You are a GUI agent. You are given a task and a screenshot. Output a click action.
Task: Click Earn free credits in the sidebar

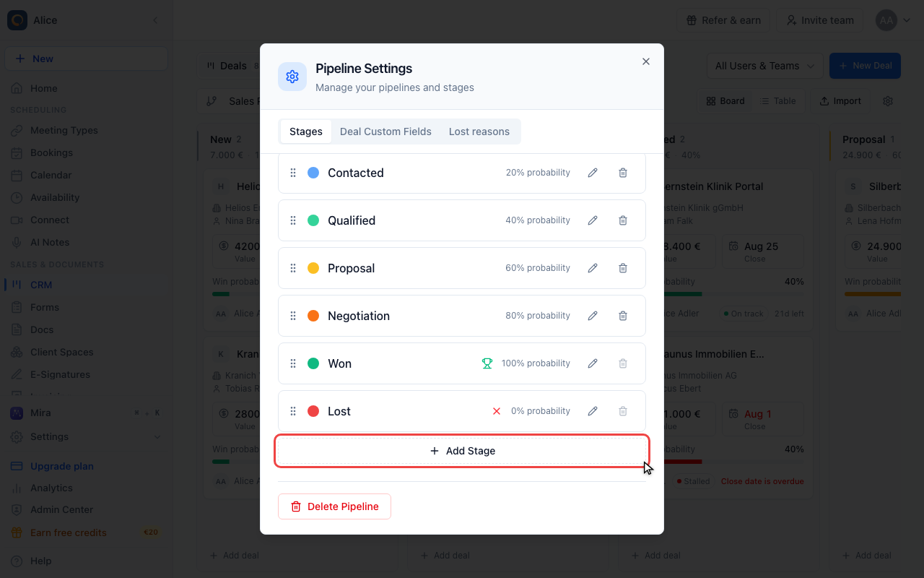pyautogui.click(x=87, y=532)
